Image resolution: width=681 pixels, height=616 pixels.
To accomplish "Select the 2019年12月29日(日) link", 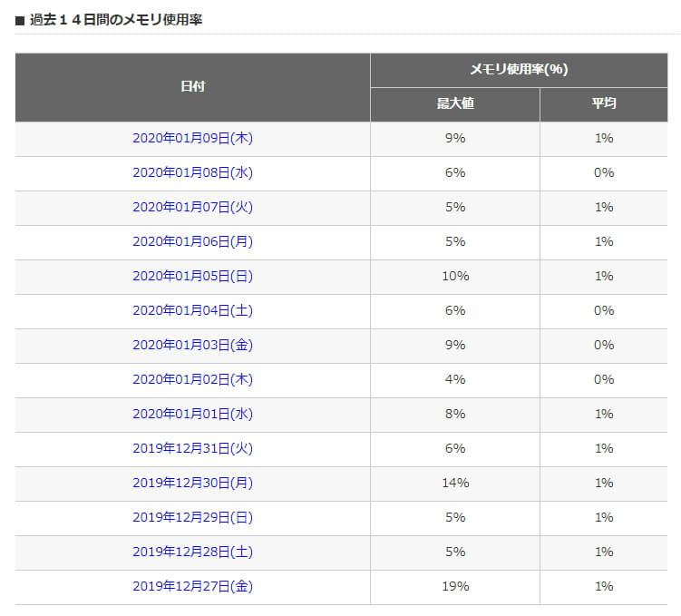I will coord(192,517).
